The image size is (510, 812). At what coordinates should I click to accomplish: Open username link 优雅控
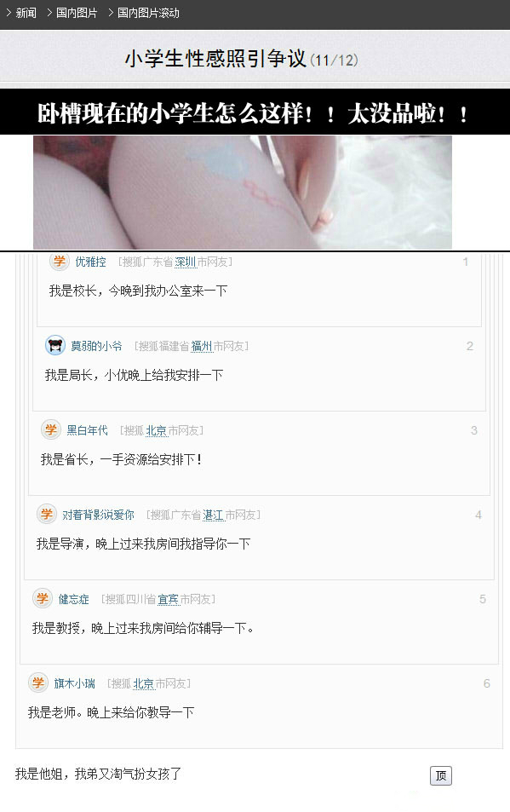click(x=90, y=262)
